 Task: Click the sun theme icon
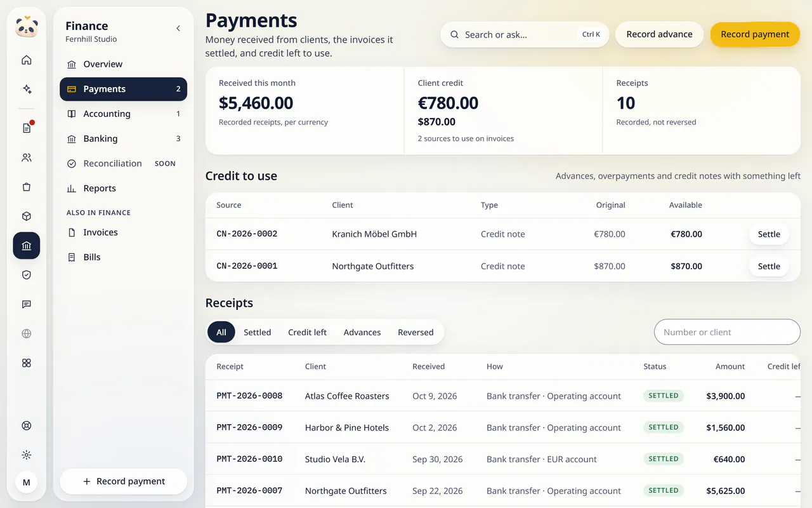point(27,455)
